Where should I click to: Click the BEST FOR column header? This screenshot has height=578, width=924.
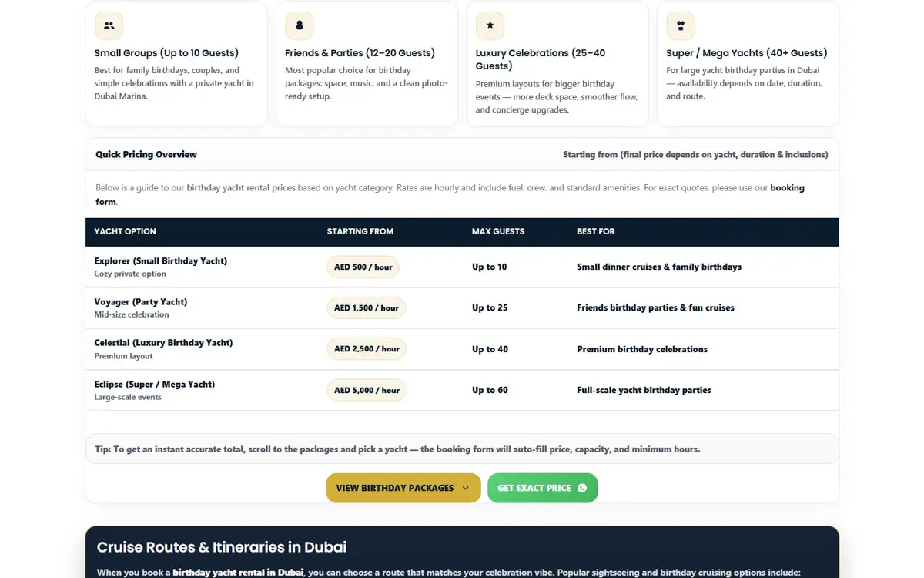point(596,231)
